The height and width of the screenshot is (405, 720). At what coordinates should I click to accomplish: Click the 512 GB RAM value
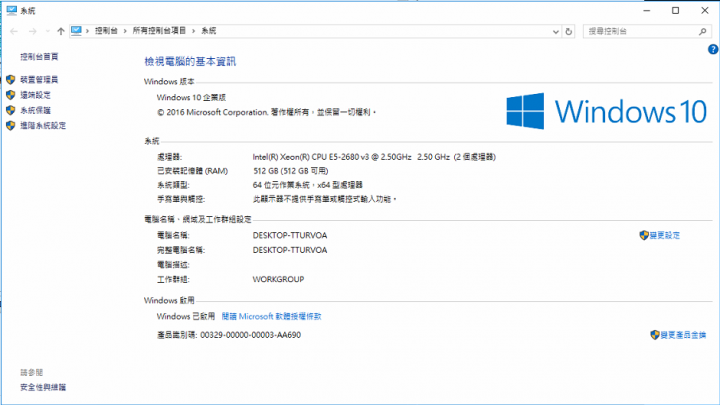[291, 171]
